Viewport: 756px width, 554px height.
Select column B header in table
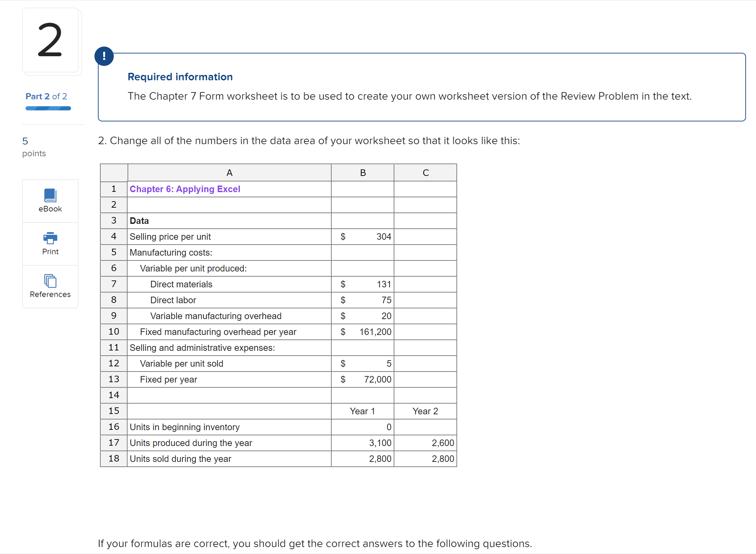click(363, 172)
